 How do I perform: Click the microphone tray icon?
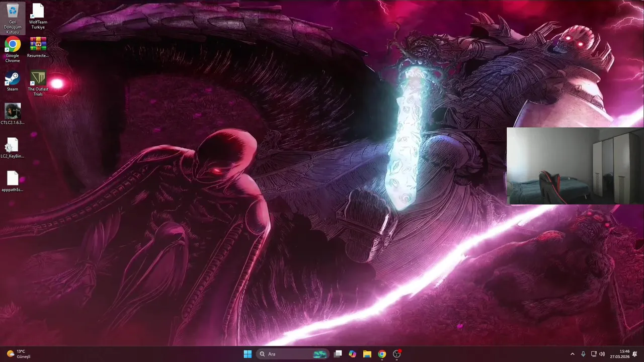pos(583,354)
